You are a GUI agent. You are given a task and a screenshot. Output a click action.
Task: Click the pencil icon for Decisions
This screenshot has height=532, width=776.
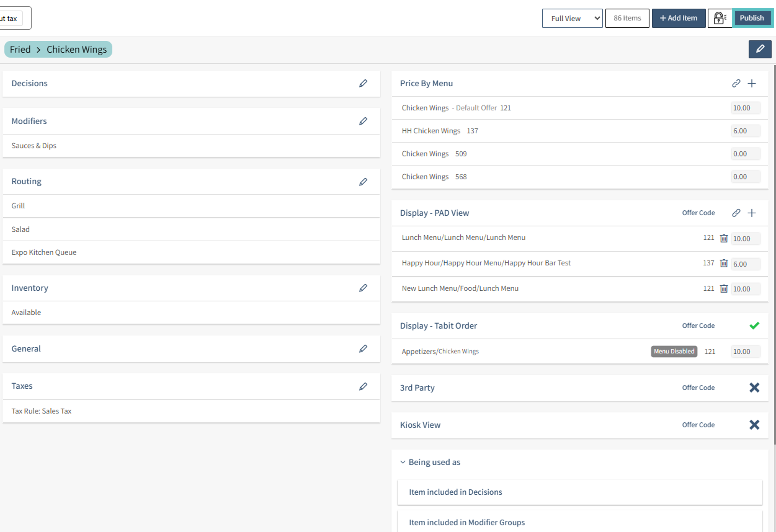363,83
